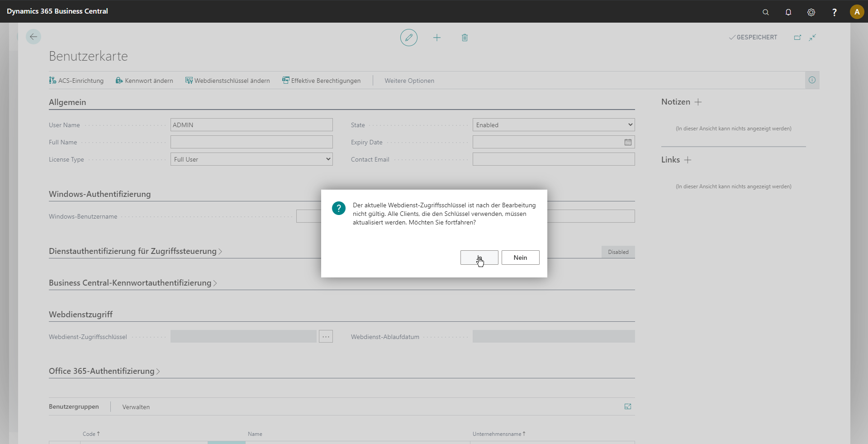Click the Nein button in dialog

[x=520, y=258]
